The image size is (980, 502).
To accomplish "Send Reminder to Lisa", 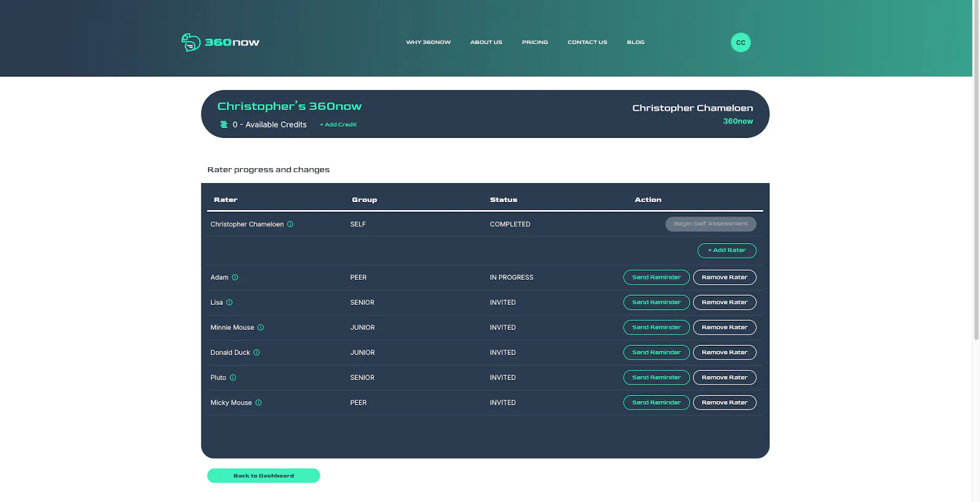I will point(657,302).
